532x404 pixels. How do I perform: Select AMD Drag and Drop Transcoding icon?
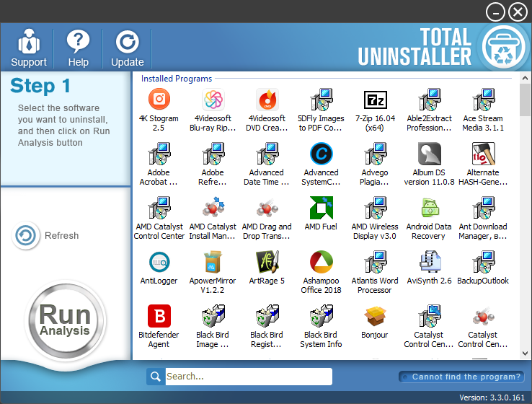click(x=267, y=208)
